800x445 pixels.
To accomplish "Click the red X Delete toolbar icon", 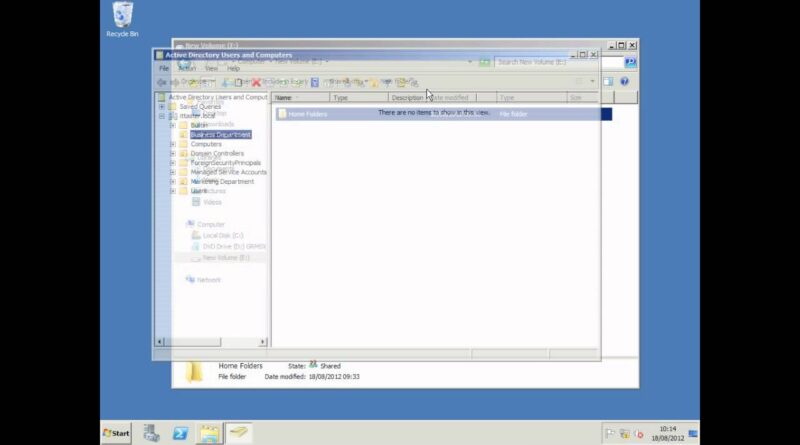I will (256, 82).
